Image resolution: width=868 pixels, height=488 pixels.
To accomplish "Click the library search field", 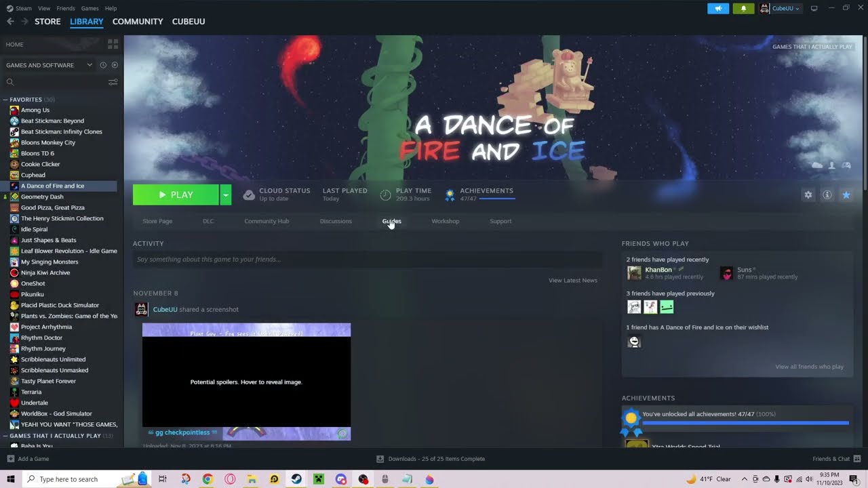I will coord(56,82).
